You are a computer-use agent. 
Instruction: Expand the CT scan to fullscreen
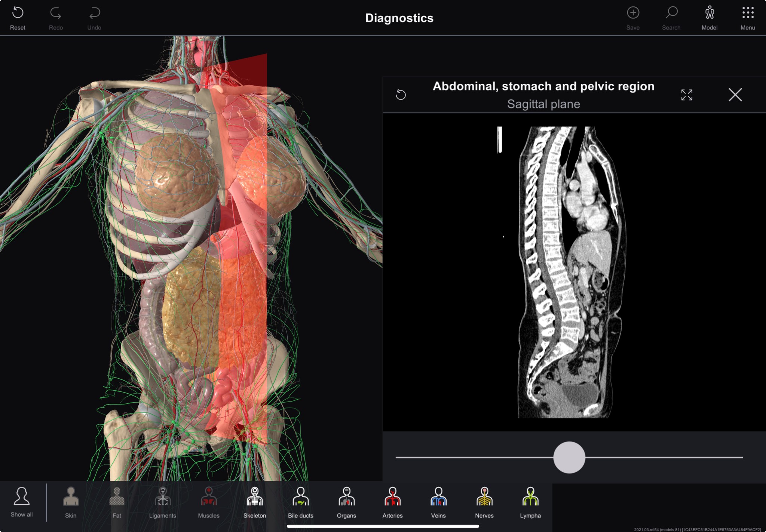coord(687,95)
